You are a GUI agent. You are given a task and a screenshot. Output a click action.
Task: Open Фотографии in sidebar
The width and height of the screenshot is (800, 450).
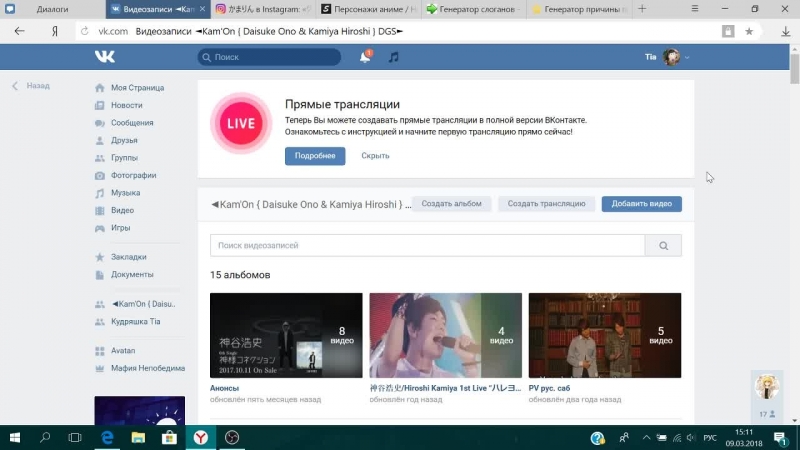click(134, 175)
